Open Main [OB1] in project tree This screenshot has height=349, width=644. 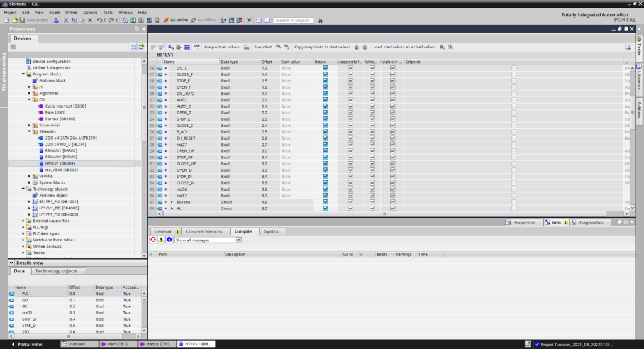[55, 113]
